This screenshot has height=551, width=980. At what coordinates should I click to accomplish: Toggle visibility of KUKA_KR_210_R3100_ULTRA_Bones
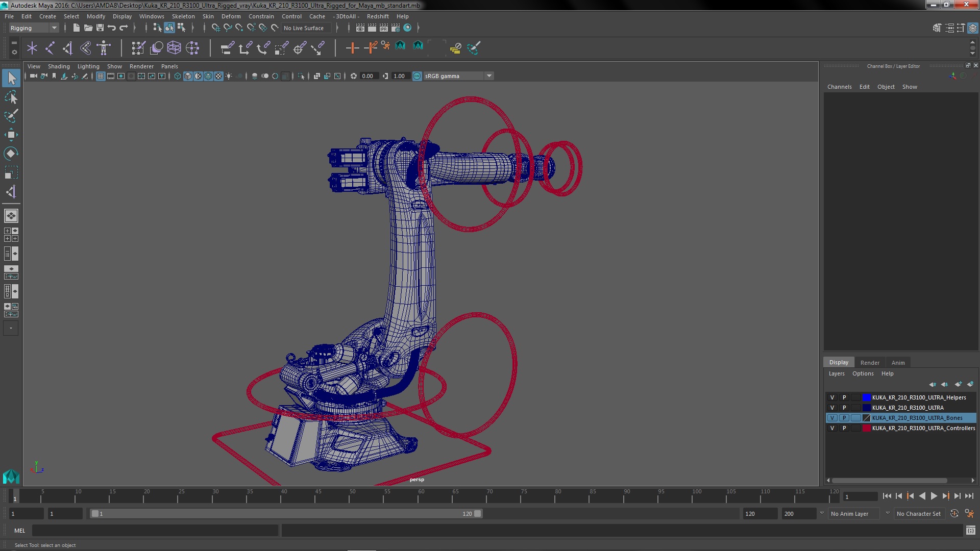tap(832, 417)
